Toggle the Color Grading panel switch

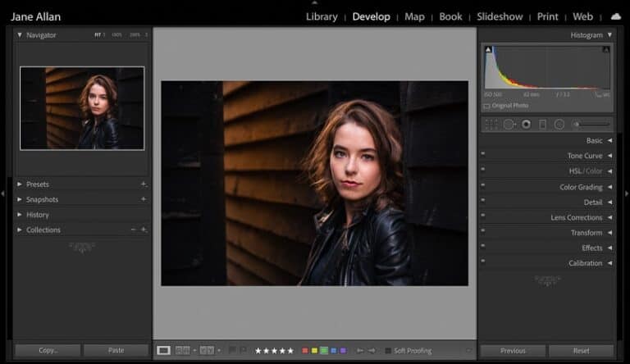pyautogui.click(x=482, y=184)
